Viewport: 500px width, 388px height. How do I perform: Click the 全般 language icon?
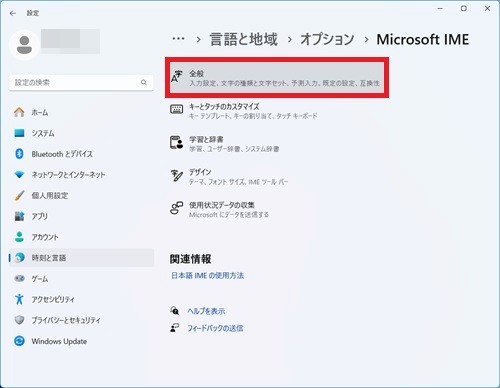pos(177,77)
